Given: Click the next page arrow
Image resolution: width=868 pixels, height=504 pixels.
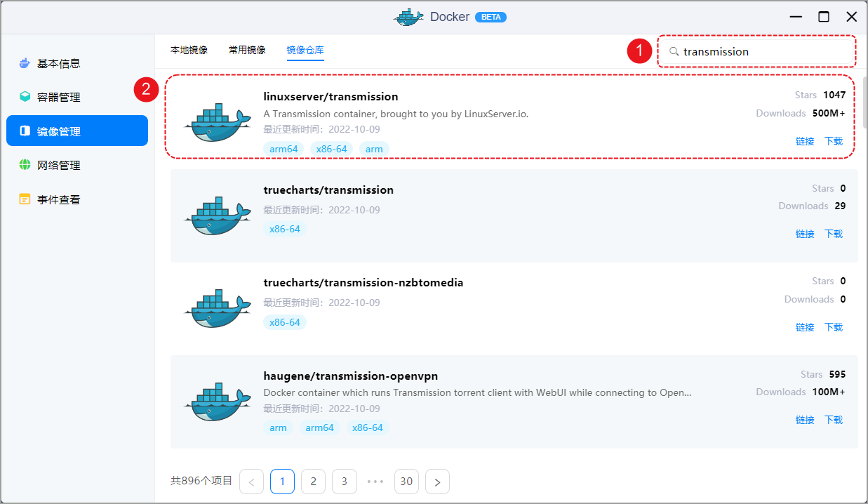Looking at the screenshot, I should (437, 481).
